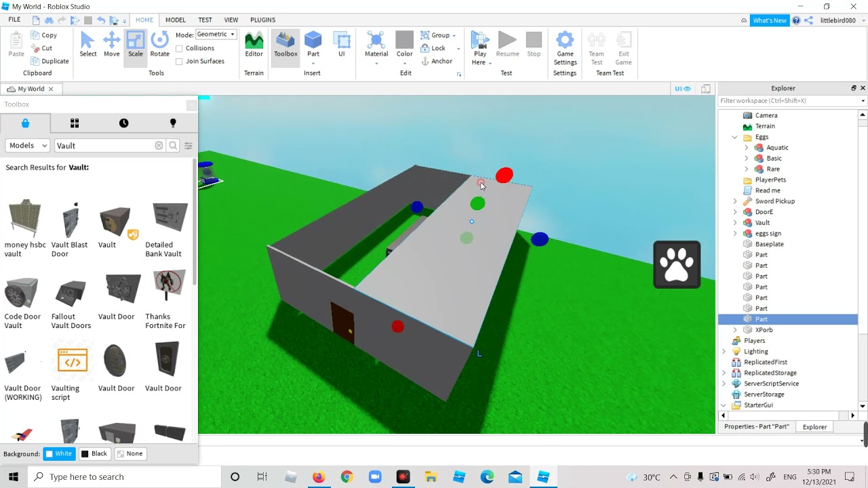
Task: Open the Toolbox Marketplace tab
Action: pyautogui.click(x=25, y=123)
